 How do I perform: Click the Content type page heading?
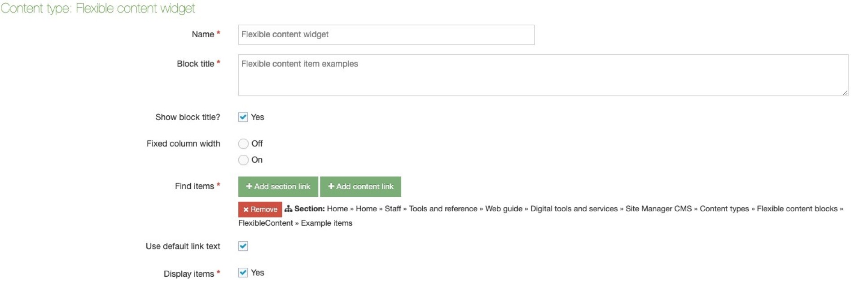(x=98, y=8)
